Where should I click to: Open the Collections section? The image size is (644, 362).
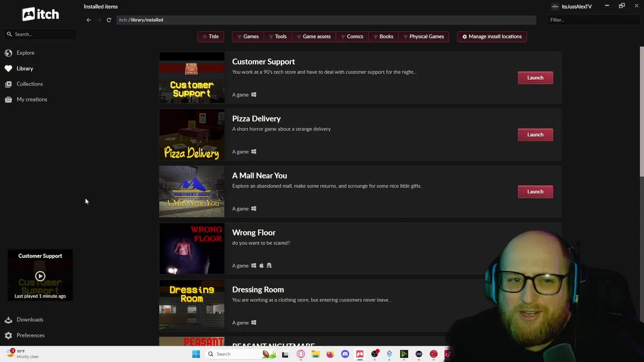[x=30, y=84]
